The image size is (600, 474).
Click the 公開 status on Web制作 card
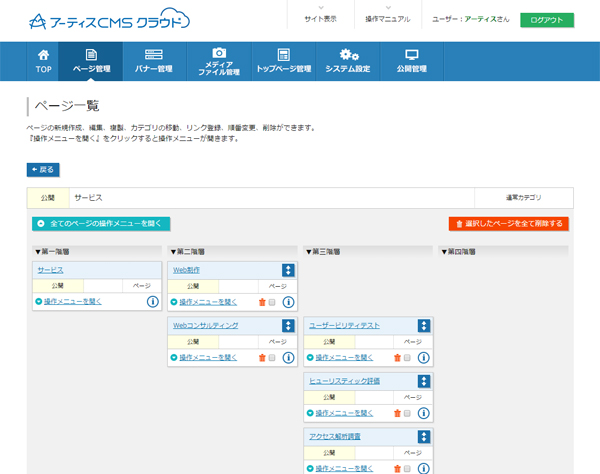[x=193, y=286]
